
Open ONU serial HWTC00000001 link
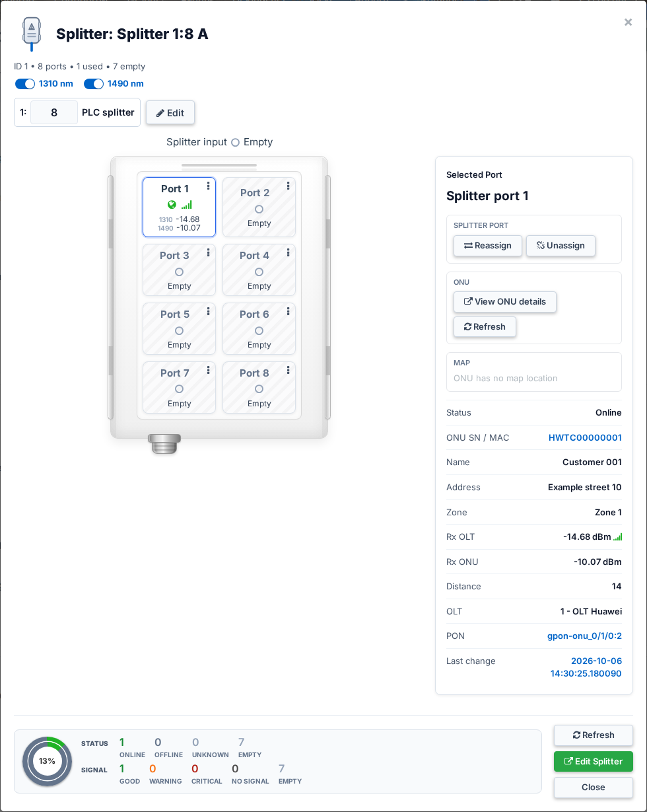coord(585,437)
